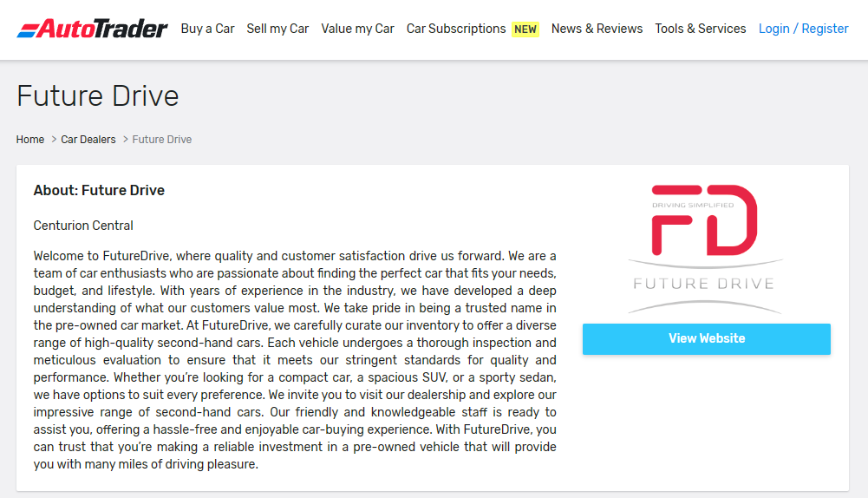Open the Car Dealers breadcrumb link
The height and width of the screenshot is (498, 868).
point(88,140)
